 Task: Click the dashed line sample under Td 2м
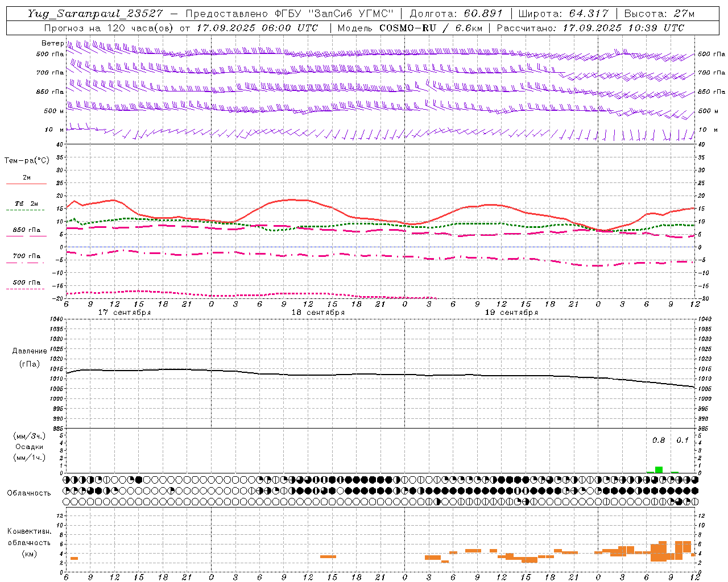point(26,210)
